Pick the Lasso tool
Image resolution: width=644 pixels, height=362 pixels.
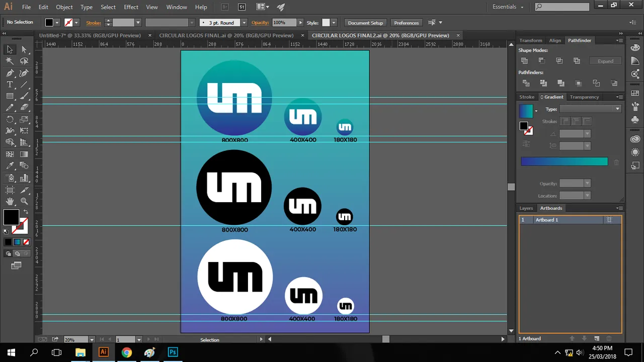tap(24, 61)
